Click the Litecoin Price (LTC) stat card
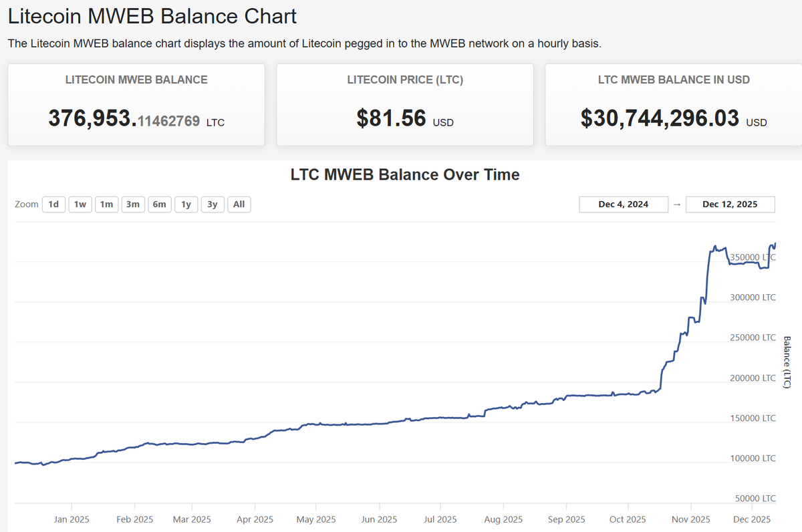The image size is (802, 532). pyautogui.click(x=405, y=104)
